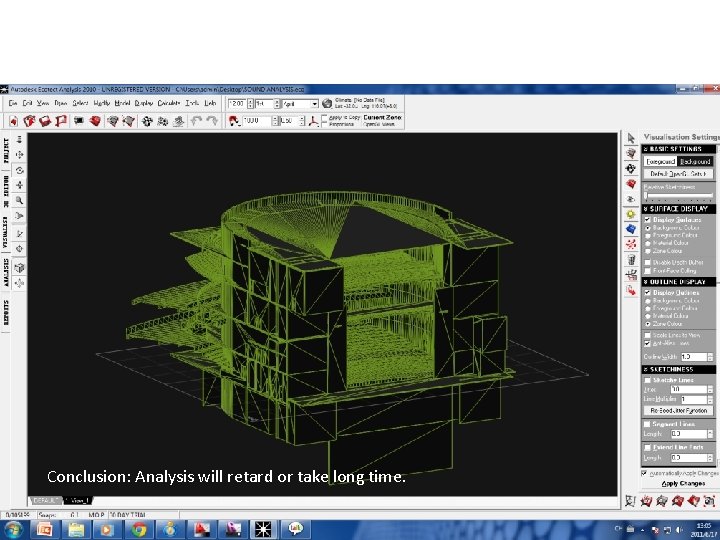Click the Outline Width spinner

[x=710, y=357]
